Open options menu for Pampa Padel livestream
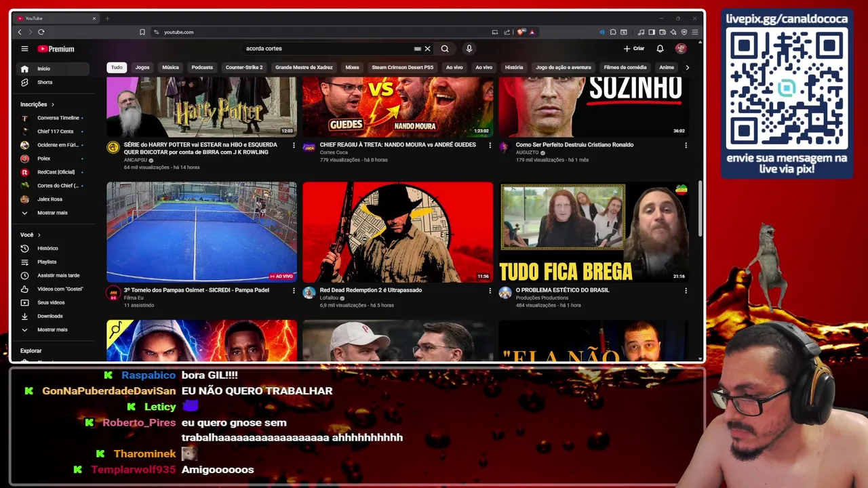The width and height of the screenshot is (868, 488). coord(294,291)
